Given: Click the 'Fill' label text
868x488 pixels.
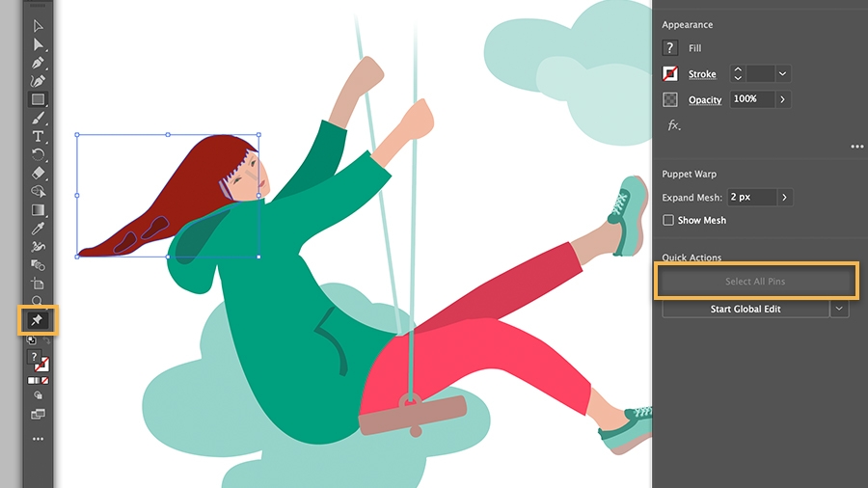Looking at the screenshot, I should click(x=694, y=48).
